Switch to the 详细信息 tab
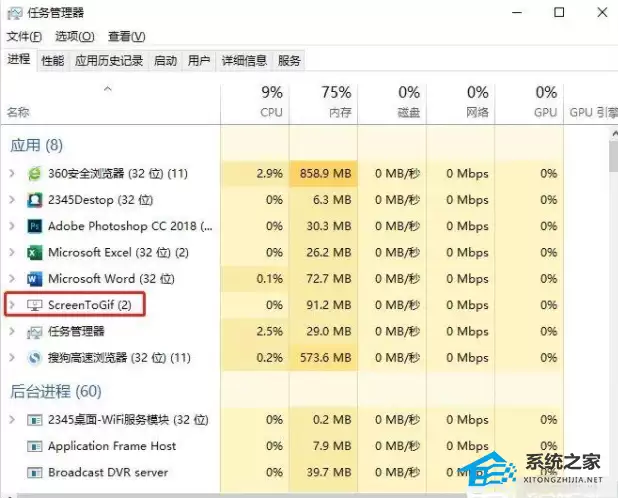 244,61
